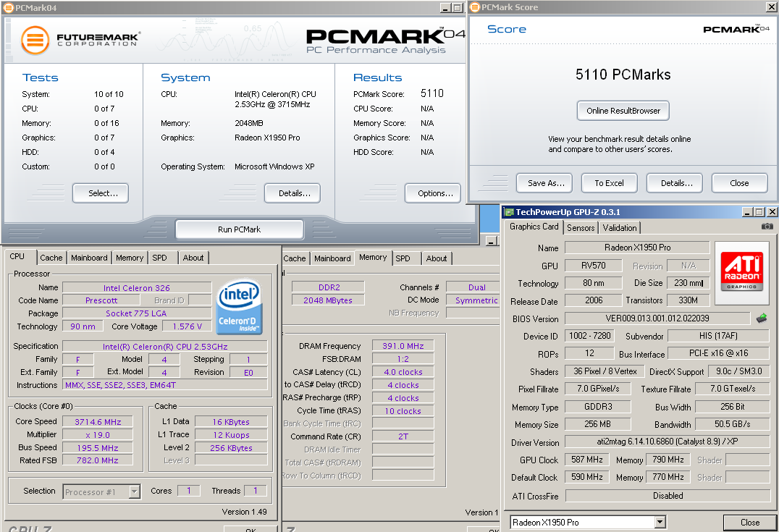Image resolution: width=779 pixels, height=532 pixels.
Task: Click the Core Speed value 3714.6 MHz
Action: tap(98, 422)
